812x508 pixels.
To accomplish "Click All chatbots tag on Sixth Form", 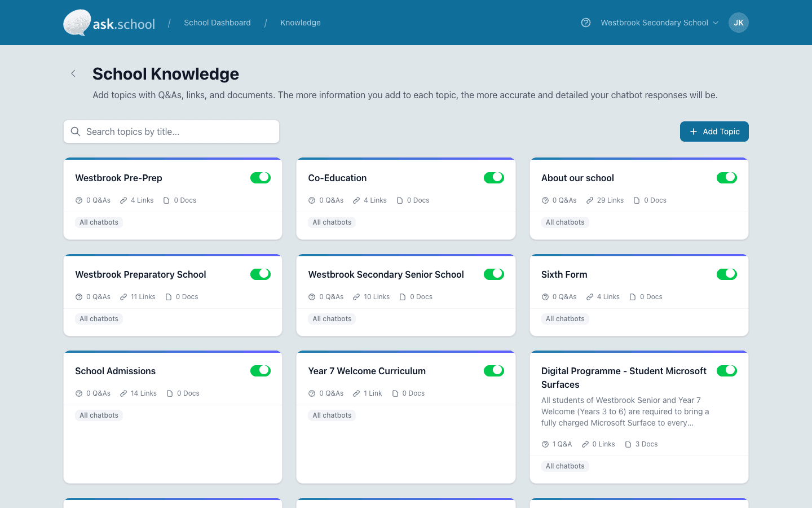I will [565, 319].
